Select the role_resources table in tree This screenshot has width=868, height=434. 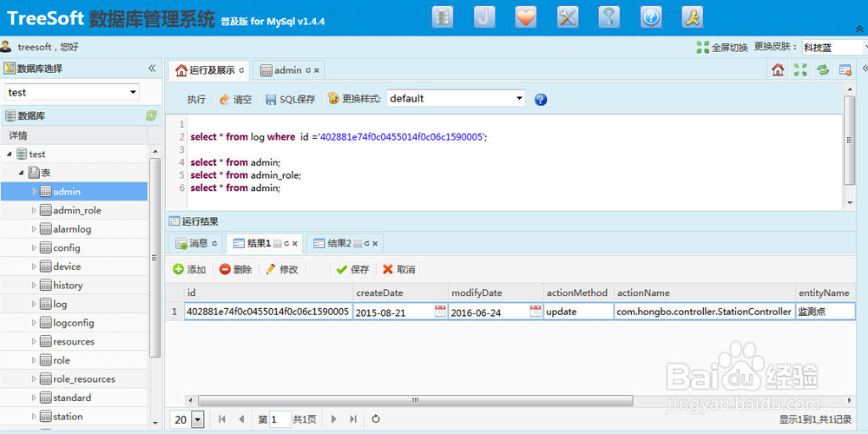(84, 379)
